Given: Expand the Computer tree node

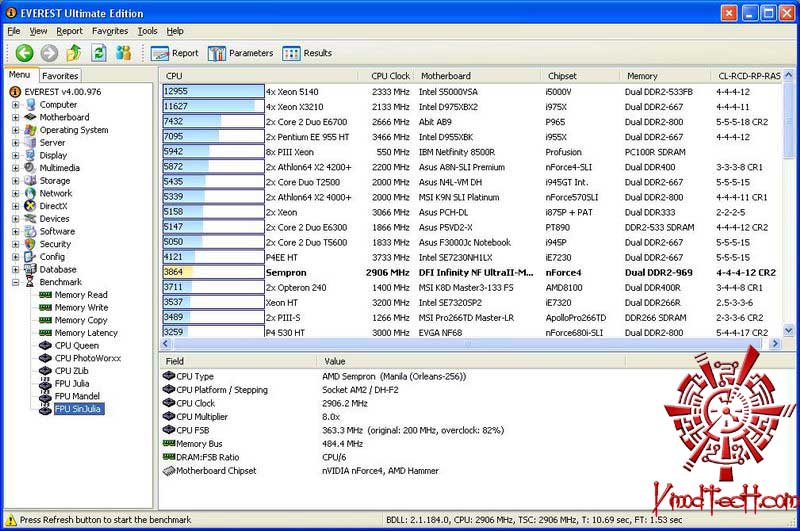Looking at the screenshot, I should (x=15, y=105).
